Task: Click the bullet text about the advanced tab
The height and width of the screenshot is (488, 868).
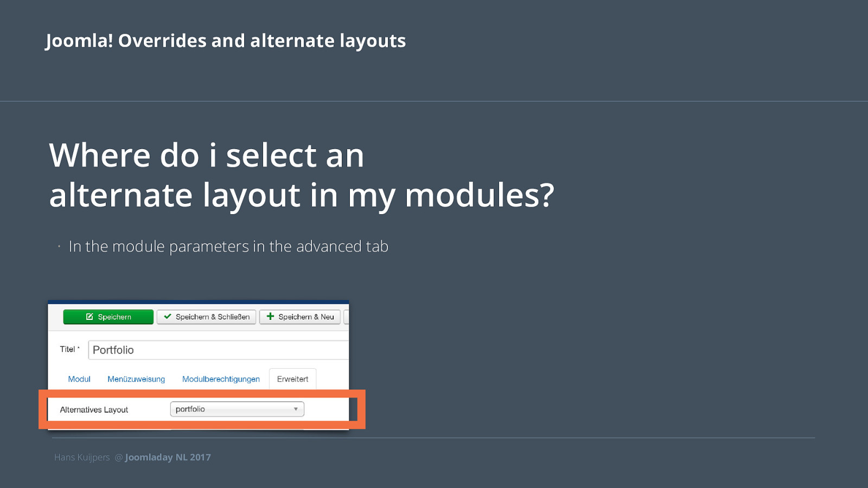Action: [x=228, y=246]
